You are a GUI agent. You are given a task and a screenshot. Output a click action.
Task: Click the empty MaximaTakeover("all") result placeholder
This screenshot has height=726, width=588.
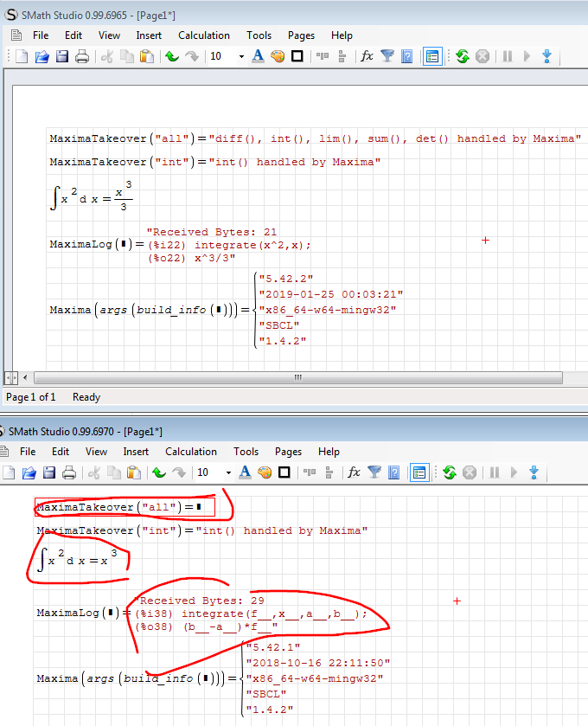pos(198,507)
